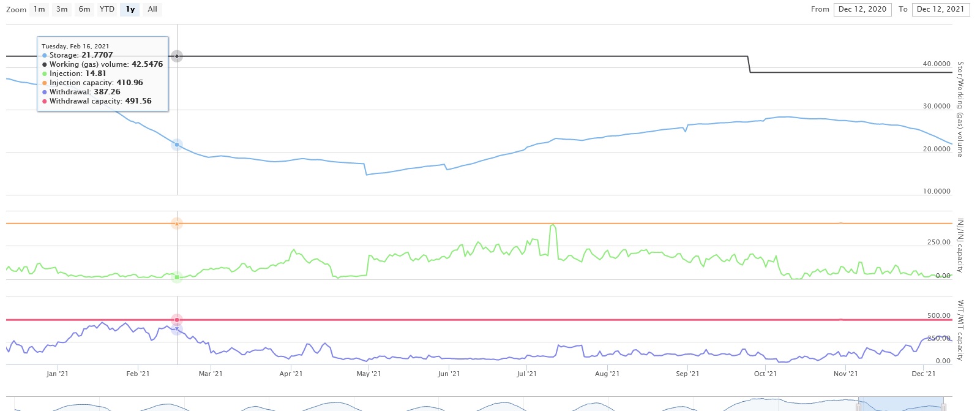Click the orange Injection capacity marker

177,224
